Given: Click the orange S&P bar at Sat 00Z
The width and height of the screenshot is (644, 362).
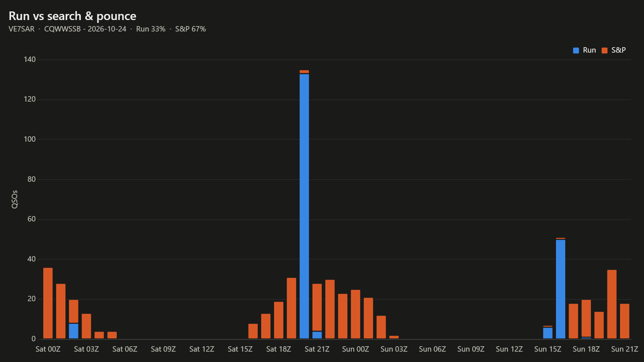Looking at the screenshot, I should pos(48,303).
